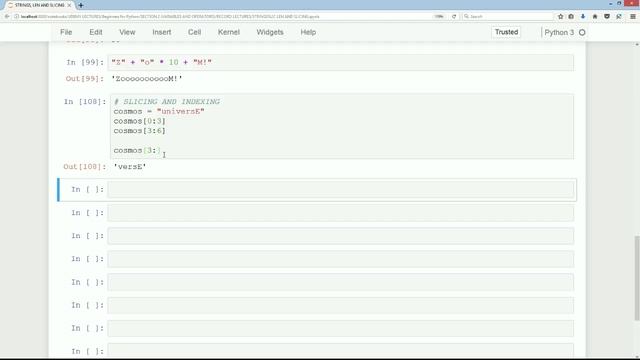
Task: Close the STRINGS, LEN AND SLICING tab
Action: pos(69,5)
